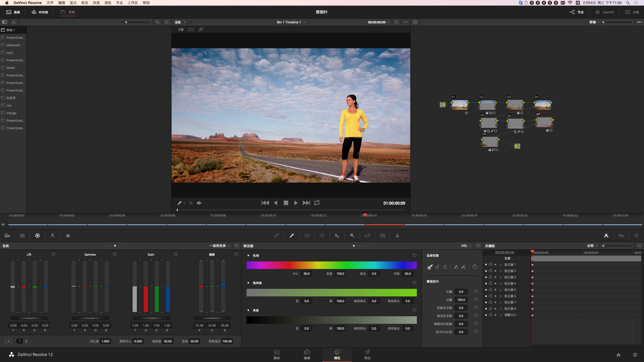
Task: Enable the 色相 qualifier dot
Action: point(248,255)
